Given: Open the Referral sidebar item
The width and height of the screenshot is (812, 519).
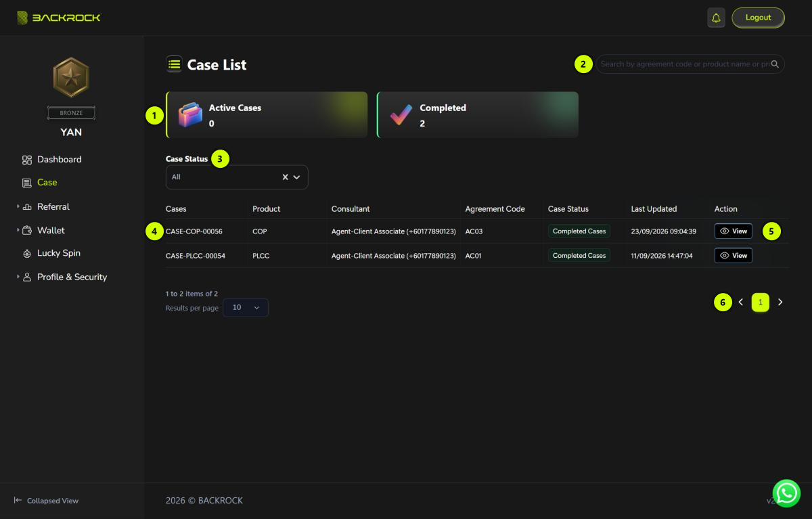Looking at the screenshot, I should [x=53, y=207].
